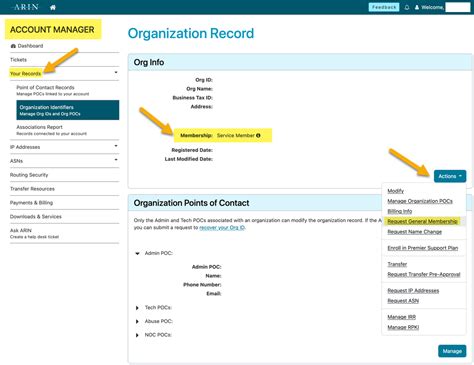474x365 pixels.
Task: Go to home via house icon
Action: (53, 7)
